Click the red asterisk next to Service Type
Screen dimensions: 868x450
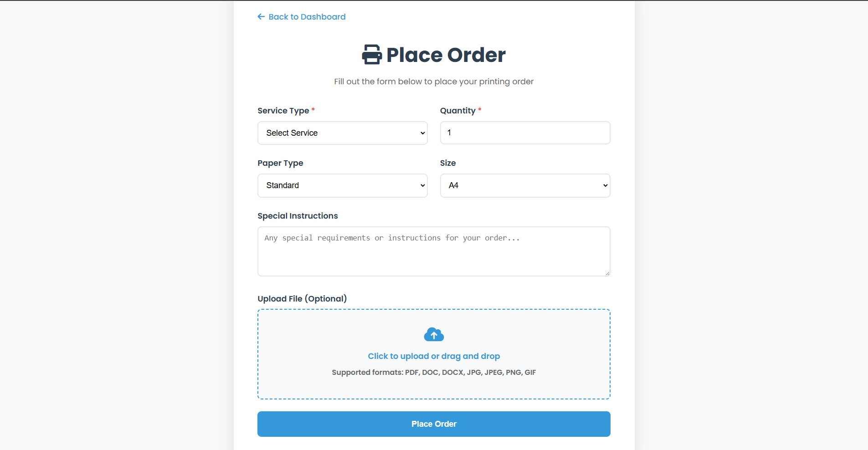[313, 108]
